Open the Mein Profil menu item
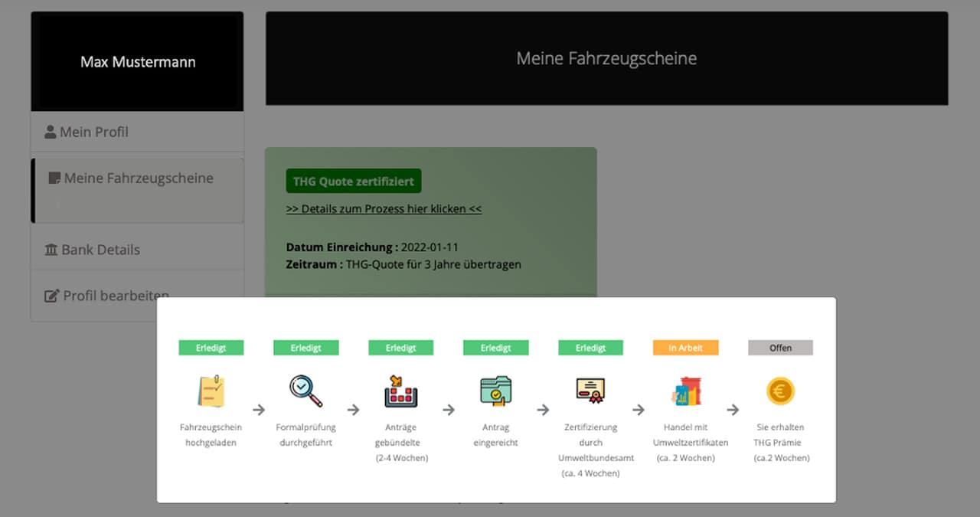This screenshot has height=517, width=980. tap(137, 132)
